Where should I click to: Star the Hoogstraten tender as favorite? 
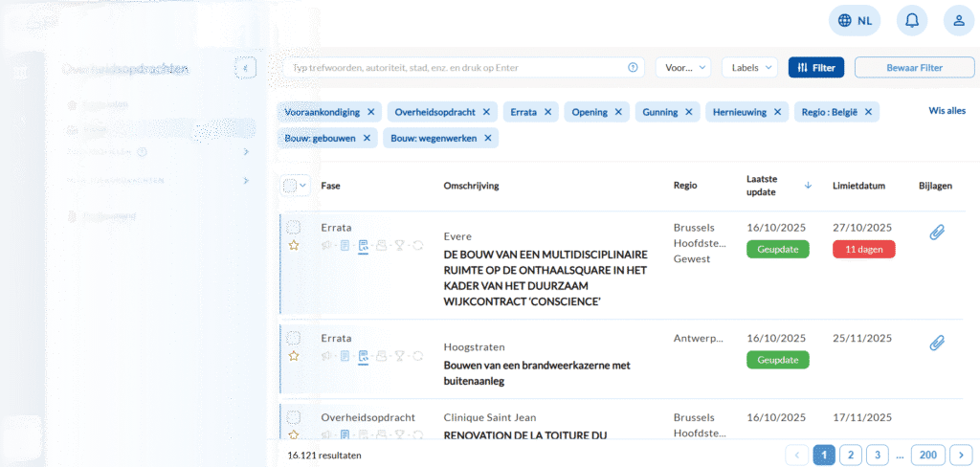294,355
